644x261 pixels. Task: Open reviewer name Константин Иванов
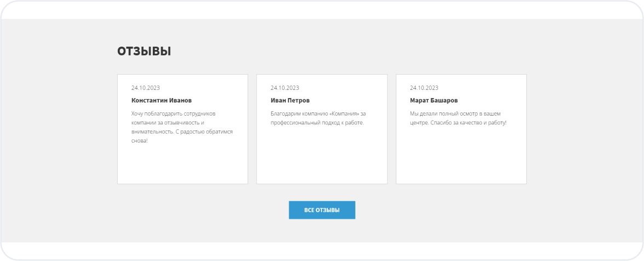[x=162, y=100]
